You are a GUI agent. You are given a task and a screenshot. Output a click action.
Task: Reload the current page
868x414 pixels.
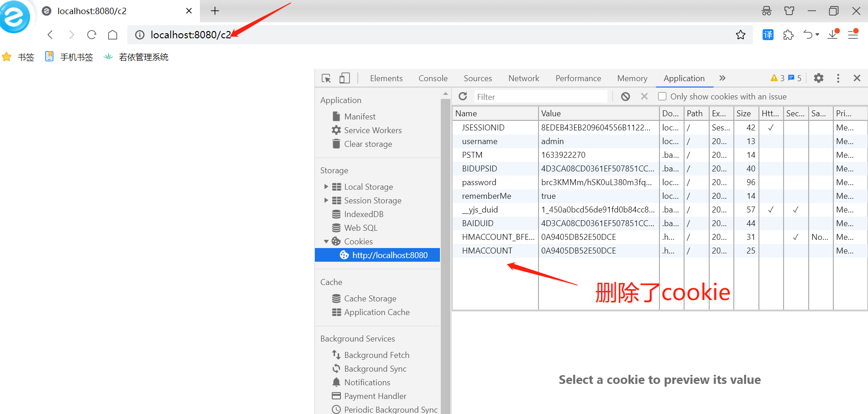[92, 35]
